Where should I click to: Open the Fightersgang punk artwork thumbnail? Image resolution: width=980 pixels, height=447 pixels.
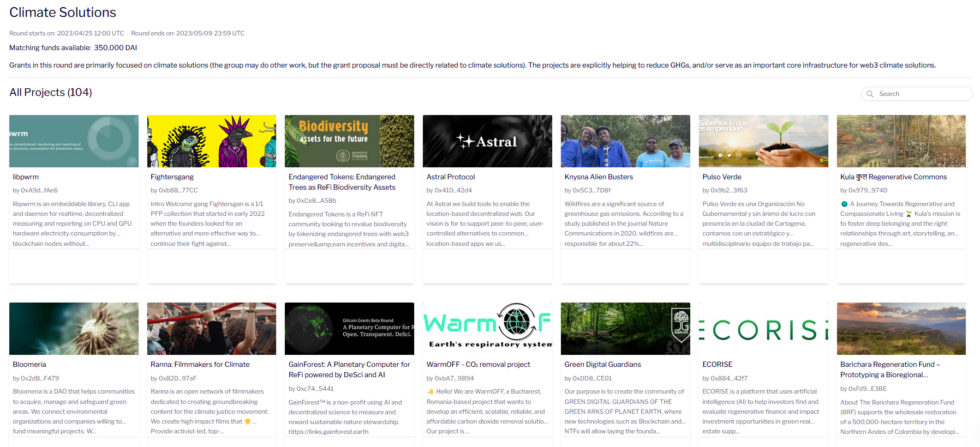[212, 141]
